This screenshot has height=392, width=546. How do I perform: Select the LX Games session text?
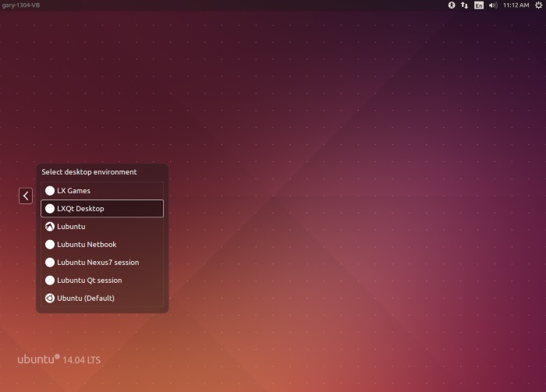pos(74,191)
